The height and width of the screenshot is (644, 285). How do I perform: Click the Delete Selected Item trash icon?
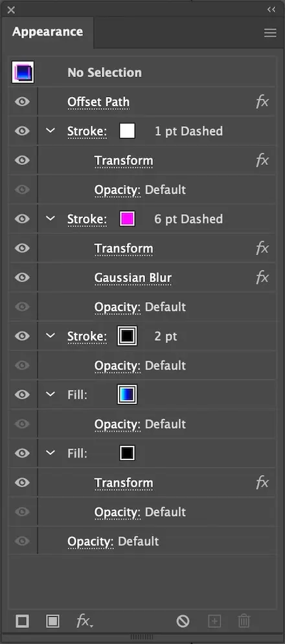click(244, 621)
